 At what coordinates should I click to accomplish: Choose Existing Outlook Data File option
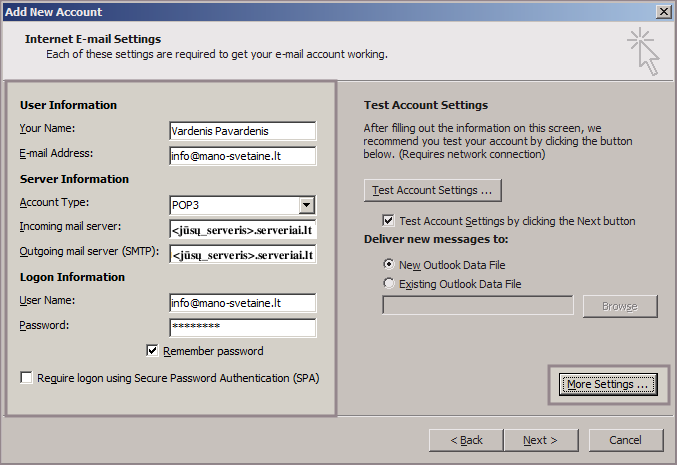coord(389,284)
